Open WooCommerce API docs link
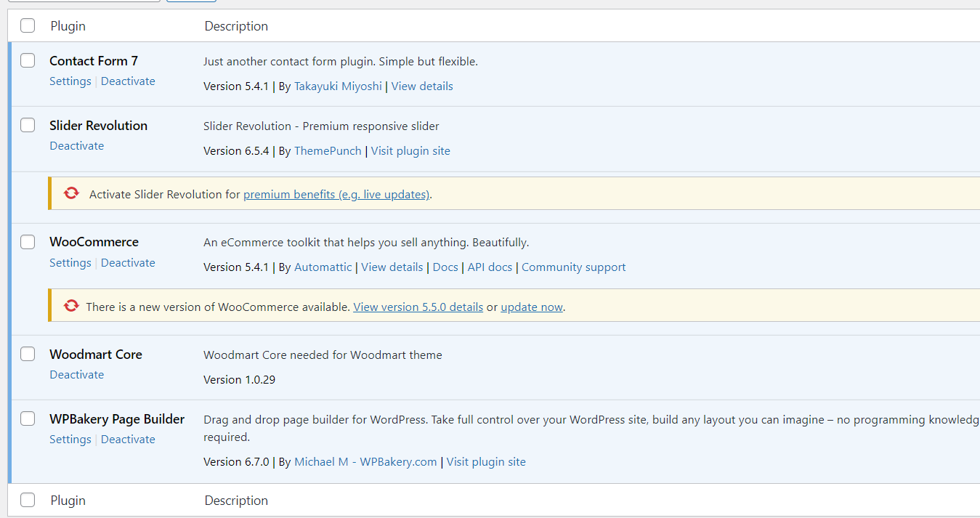This screenshot has height=518, width=980. [490, 267]
